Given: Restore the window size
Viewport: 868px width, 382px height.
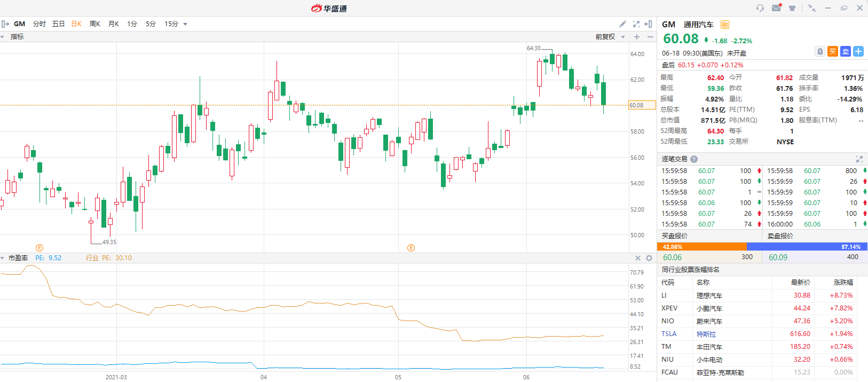Looking at the screenshot, I should (x=844, y=8).
